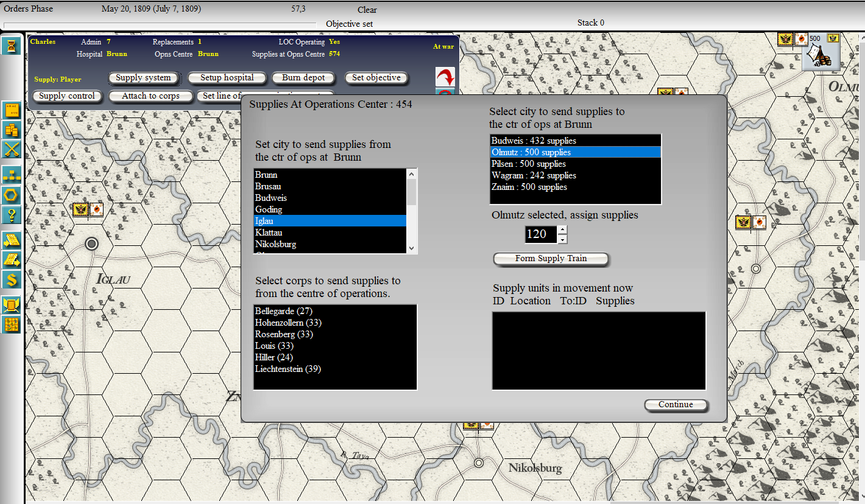Click the Iglau city marker on map
The image size is (865, 504).
pos(91,244)
